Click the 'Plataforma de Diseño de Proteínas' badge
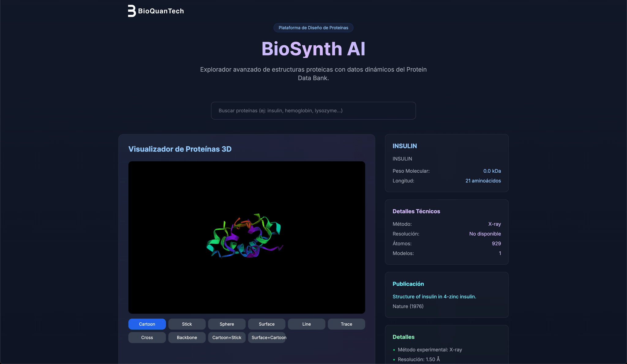627x364 pixels. (313, 28)
